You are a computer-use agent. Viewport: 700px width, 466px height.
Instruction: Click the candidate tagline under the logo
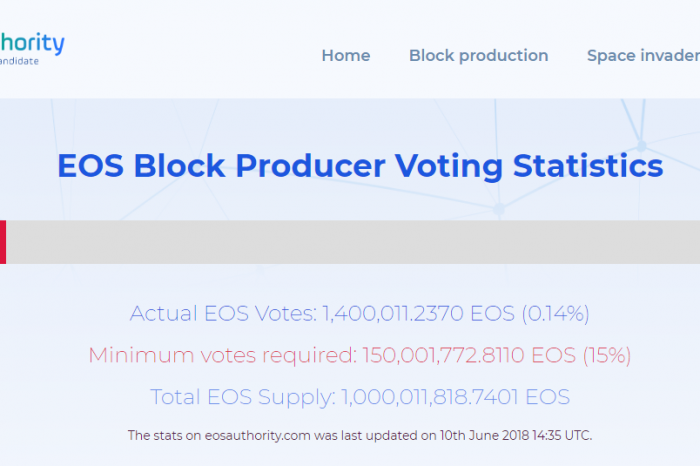click(x=19, y=61)
